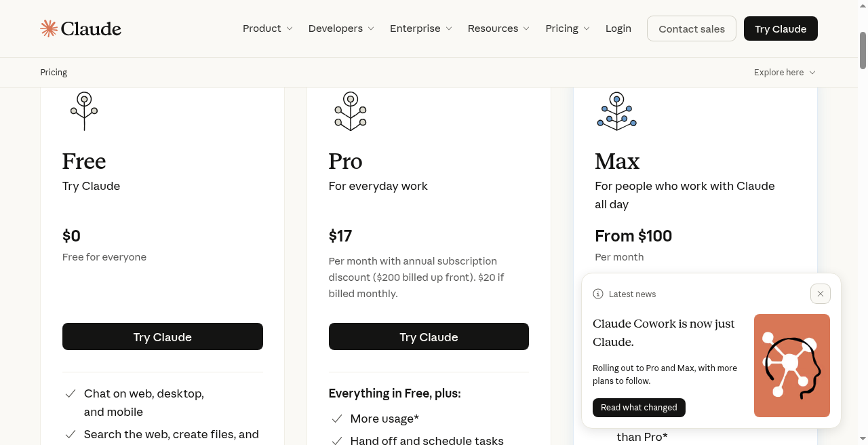Viewport: 868px width, 445px height.
Task: Click 'Free for everyone' text
Action: pos(104,257)
